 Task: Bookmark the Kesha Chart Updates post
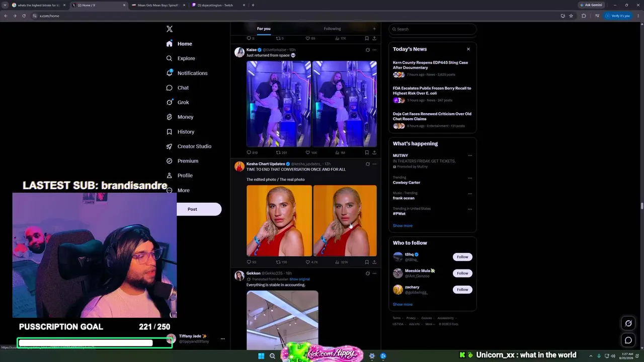(x=367, y=262)
